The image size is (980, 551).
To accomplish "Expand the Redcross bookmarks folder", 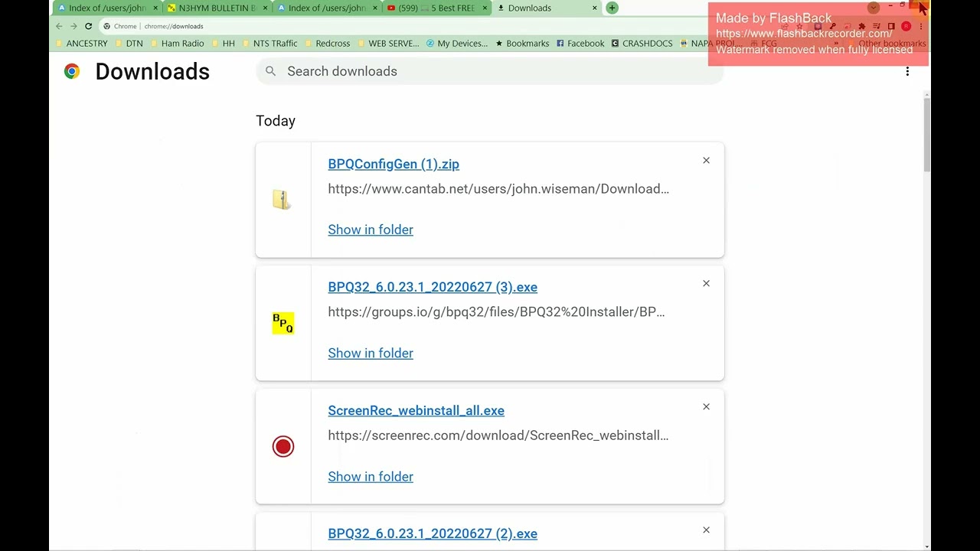I will (x=328, y=44).
